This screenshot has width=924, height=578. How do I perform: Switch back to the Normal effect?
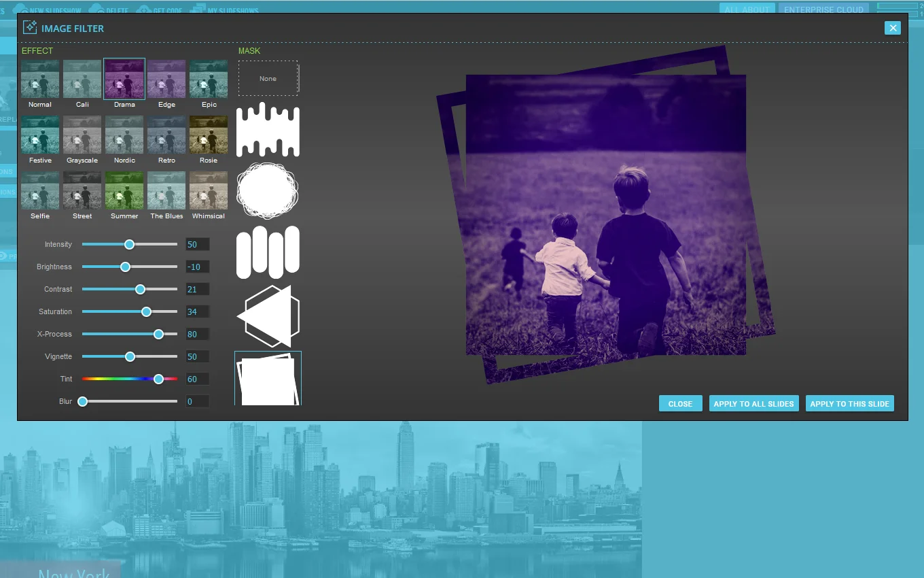39,79
